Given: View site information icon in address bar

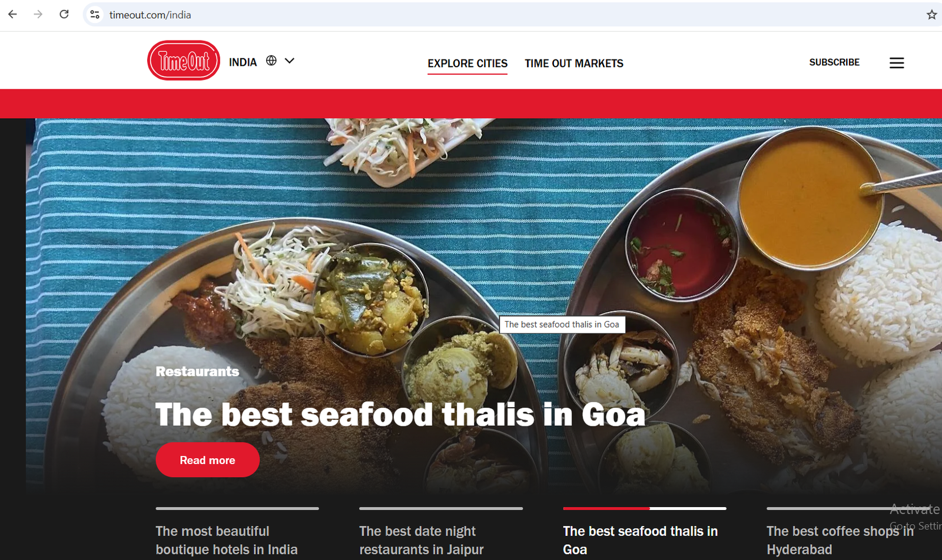Looking at the screenshot, I should coord(95,15).
